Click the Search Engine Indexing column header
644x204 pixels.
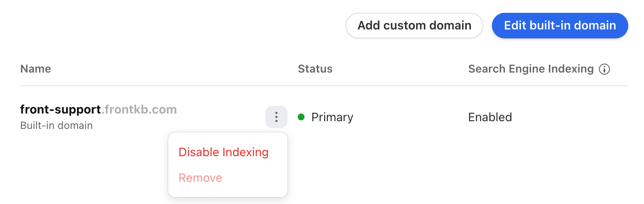pyautogui.click(x=531, y=69)
